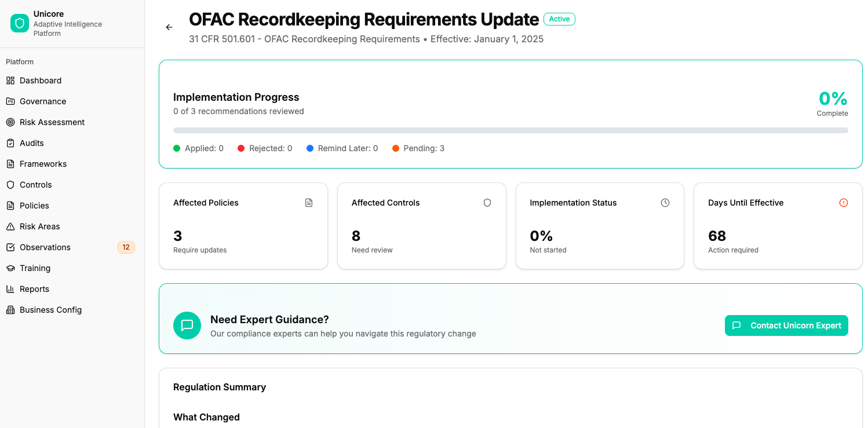This screenshot has height=428, width=868.
Task: Click the Training graduation cap icon
Action: (10, 268)
